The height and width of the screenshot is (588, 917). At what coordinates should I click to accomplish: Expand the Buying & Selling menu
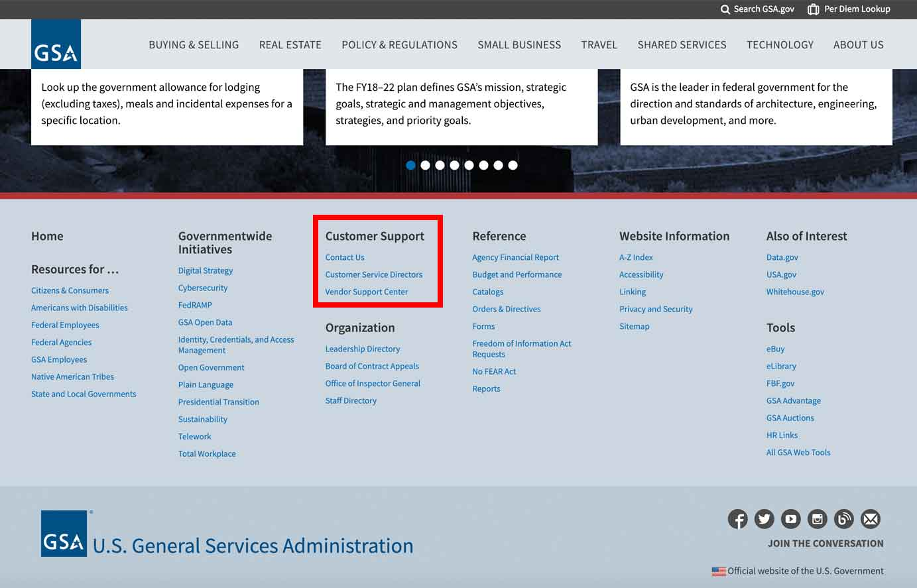pos(194,45)
